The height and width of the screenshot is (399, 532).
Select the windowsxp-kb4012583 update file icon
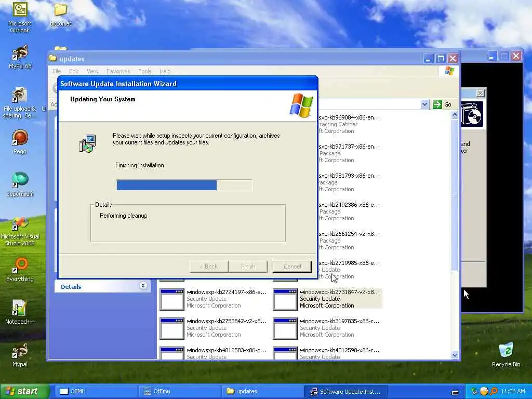click(x=171, y=353)
